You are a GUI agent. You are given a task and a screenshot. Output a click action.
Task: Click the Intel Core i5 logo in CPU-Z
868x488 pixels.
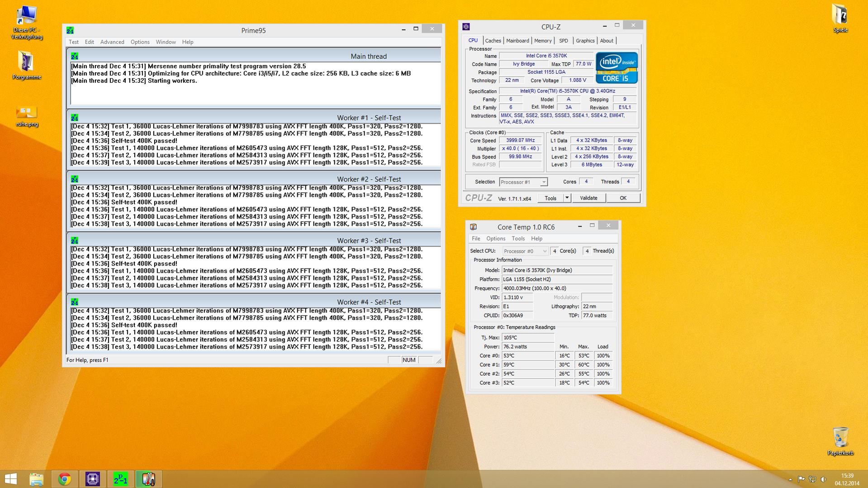coord(617,68)
